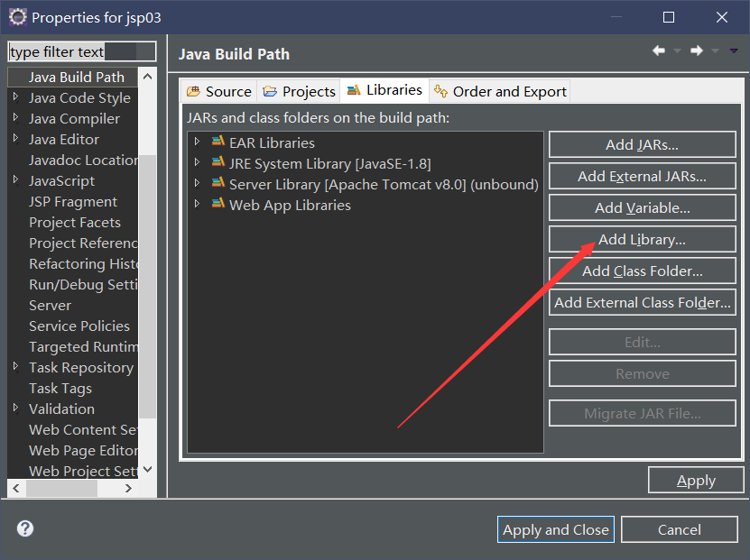The width and height of the screenshot is (750, 560).
Task: Expand the JRE System Library node
Action: pyautogui.click(x=197, y=162)
